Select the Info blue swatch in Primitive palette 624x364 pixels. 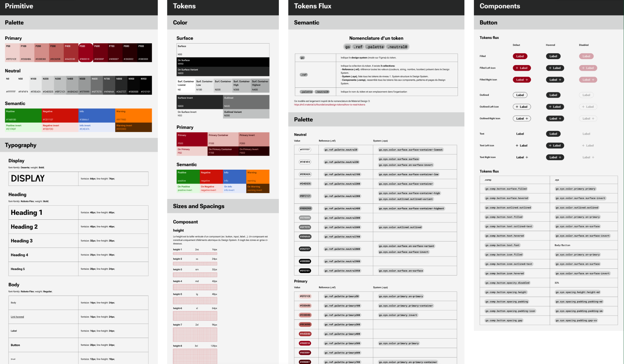pos(97,116)
